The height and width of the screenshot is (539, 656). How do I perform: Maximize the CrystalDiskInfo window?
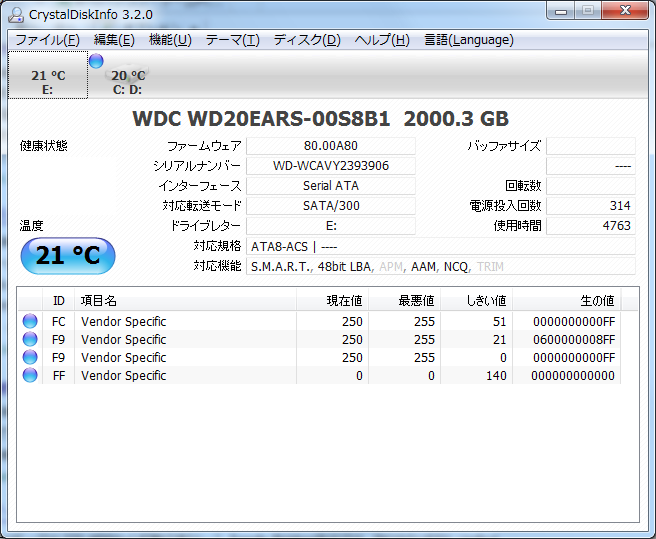coord(588,10)
